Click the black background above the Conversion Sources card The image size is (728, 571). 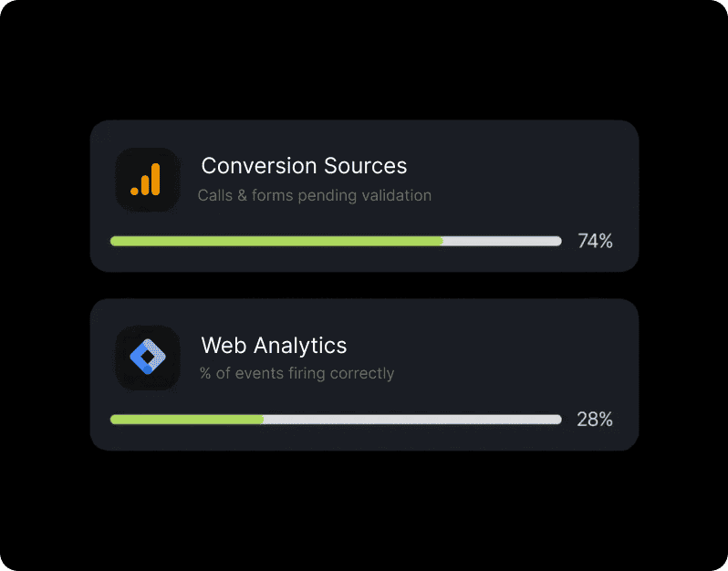364,64
